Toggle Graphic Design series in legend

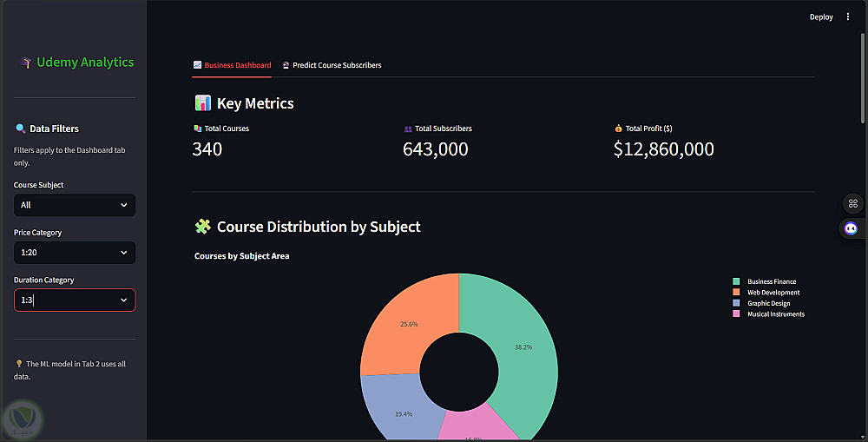(x=761, y=303)
